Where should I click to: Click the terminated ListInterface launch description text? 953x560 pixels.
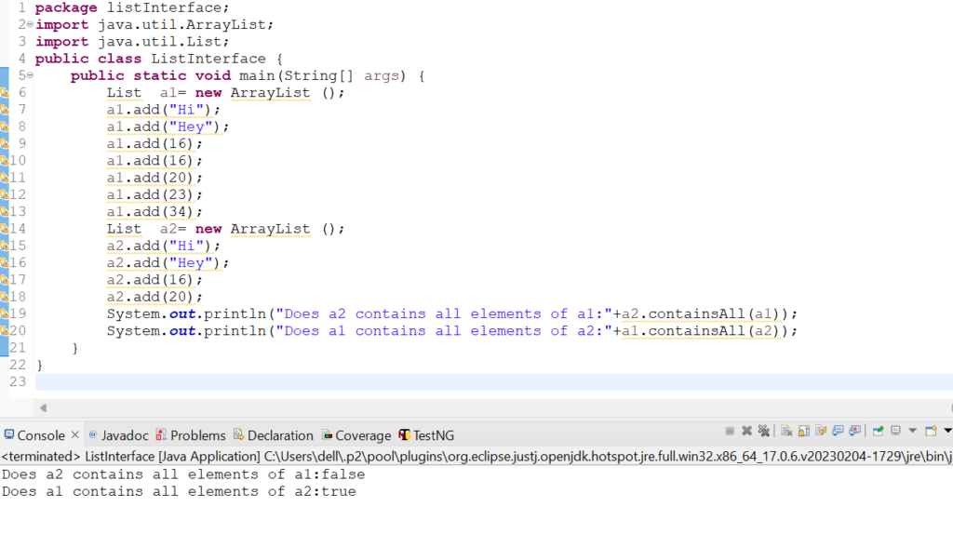[x=476, y=456]
